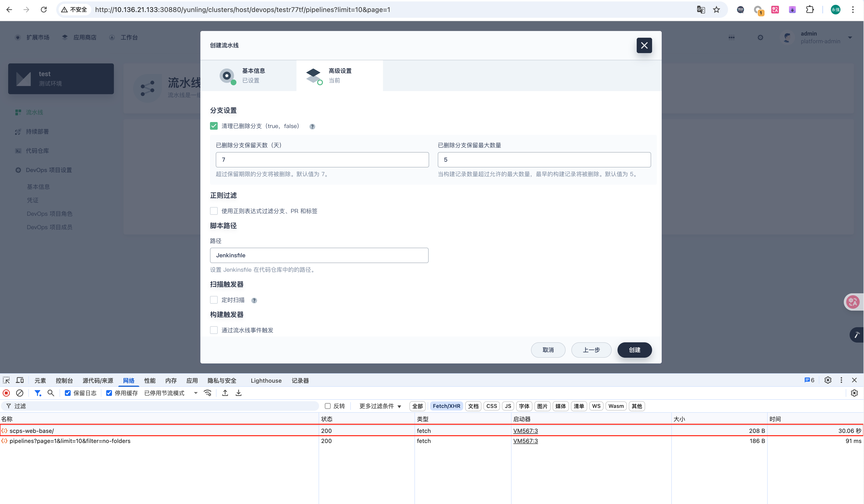Click the Jenkinsfile 路径 input field

pyautogui.click(x=319, y=255)
